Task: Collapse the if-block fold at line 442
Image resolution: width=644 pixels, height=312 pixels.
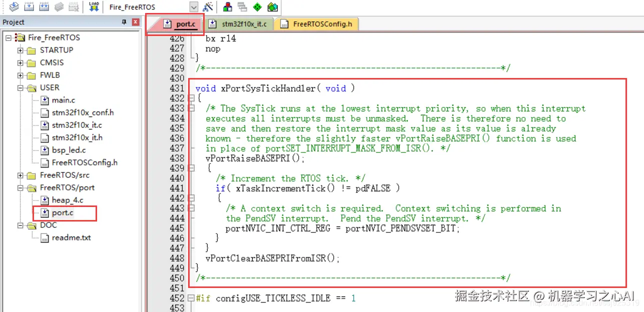Action: click(191, 198)
